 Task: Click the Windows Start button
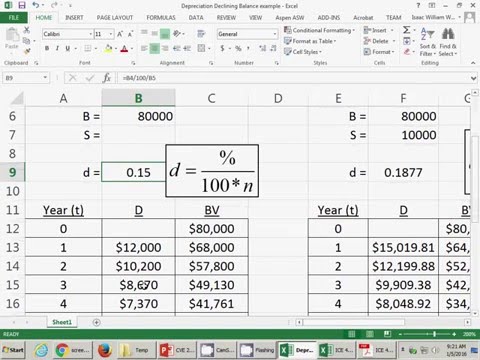[13, 350]
